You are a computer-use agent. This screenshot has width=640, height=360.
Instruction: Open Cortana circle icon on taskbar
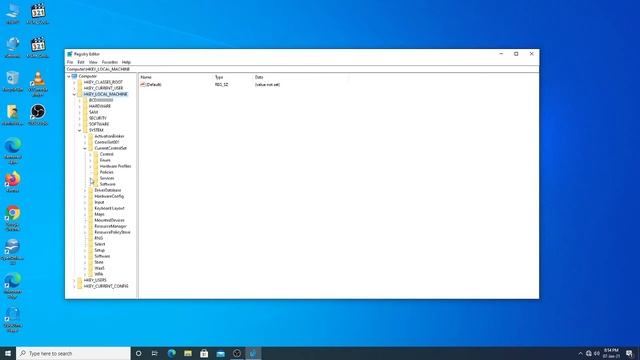pos(138,353)
